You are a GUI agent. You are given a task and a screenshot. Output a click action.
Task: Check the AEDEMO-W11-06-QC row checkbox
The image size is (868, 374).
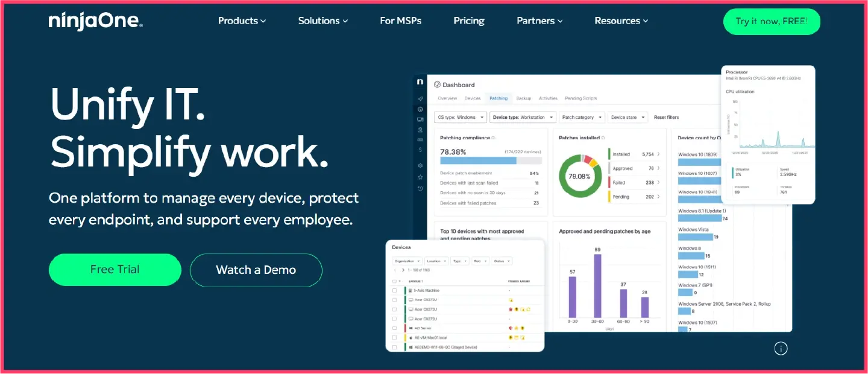[x=394, y=347]
